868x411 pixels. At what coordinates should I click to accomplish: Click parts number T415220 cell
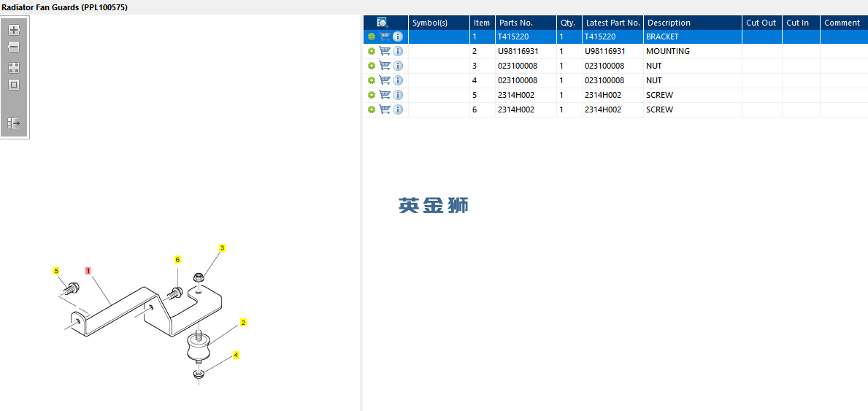[x=526, y=37]
